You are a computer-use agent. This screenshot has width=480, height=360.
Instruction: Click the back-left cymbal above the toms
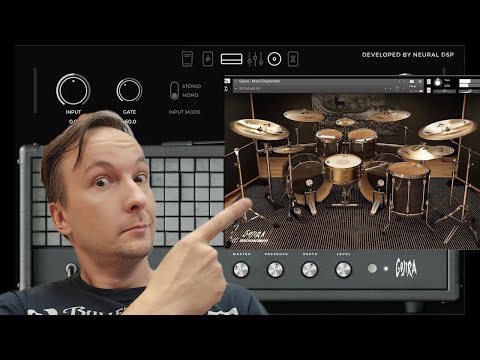(x=304, y=115)
